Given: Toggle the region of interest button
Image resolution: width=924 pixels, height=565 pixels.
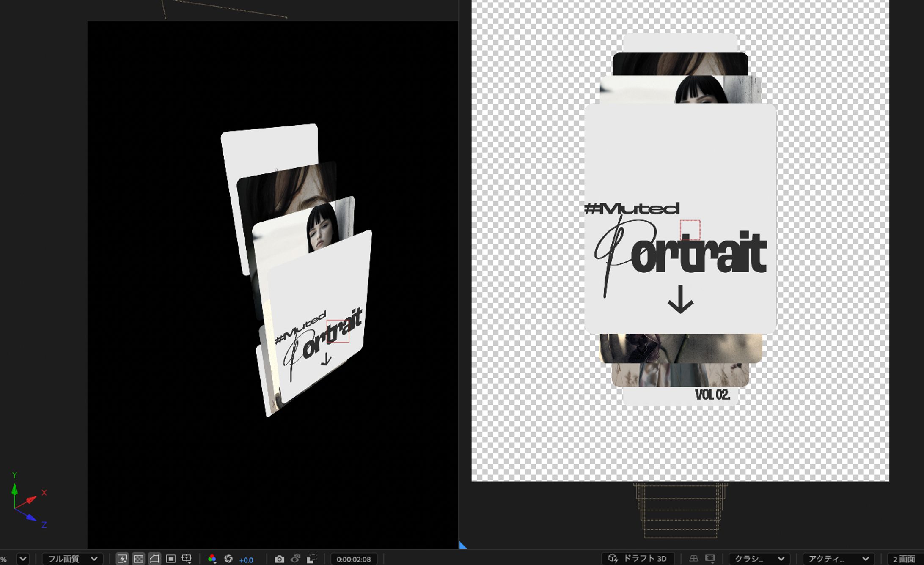Looking at the screenshot, I should 170,559.
